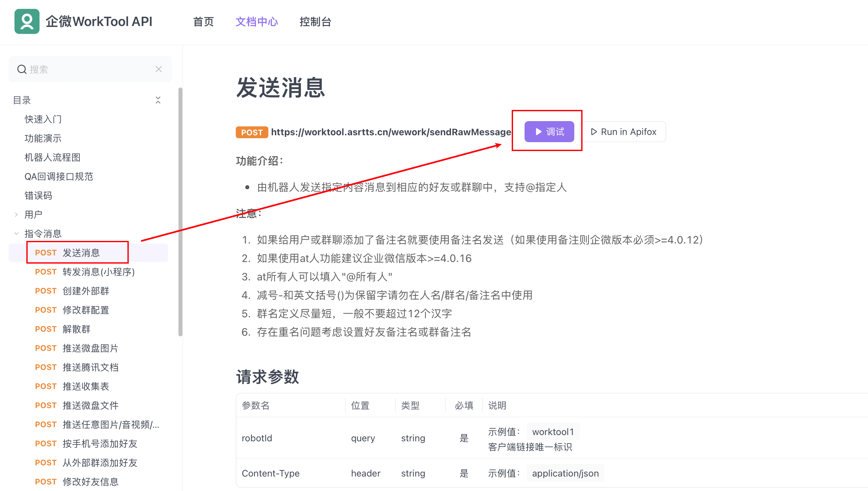Click the 调试 debug button
Image resolution: width=868 pixels, height=491 pixels.
[549, 132]
